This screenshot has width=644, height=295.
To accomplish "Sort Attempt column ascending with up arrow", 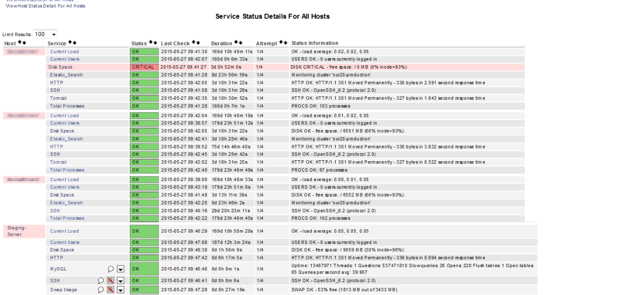I will (x=281, y=43).
